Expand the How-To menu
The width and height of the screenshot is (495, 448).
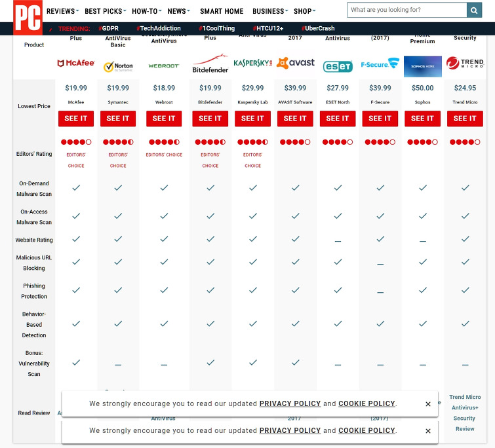point(147,11)
